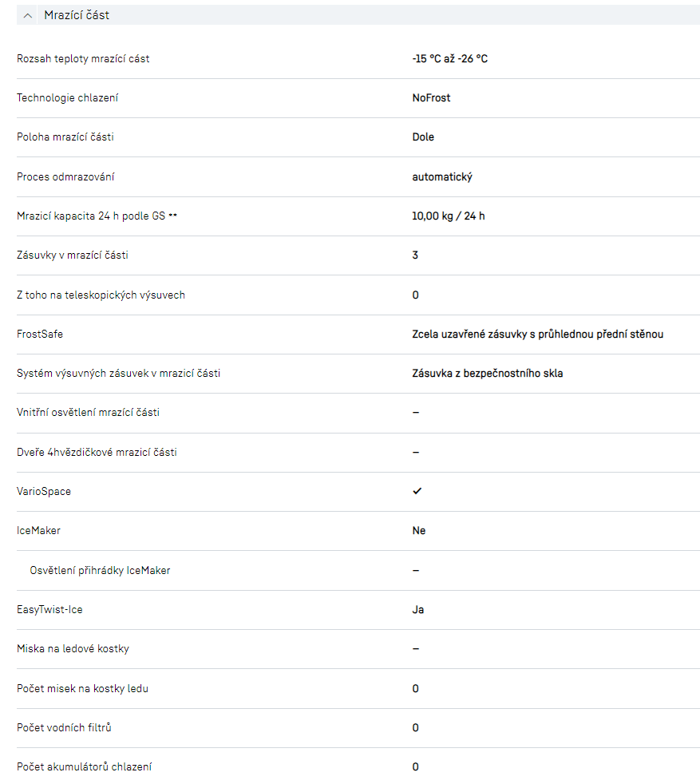Click the dash in Vnitřní osvětlení row

point(416,413)
